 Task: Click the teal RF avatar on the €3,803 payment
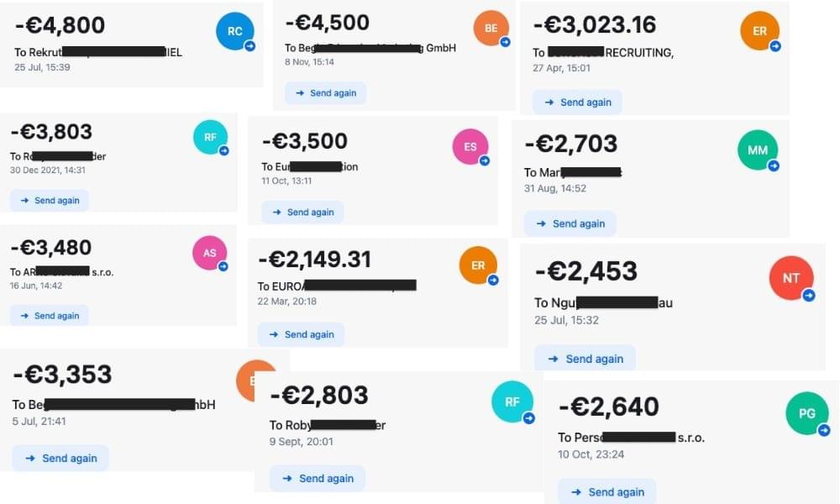tap(210, 137)
